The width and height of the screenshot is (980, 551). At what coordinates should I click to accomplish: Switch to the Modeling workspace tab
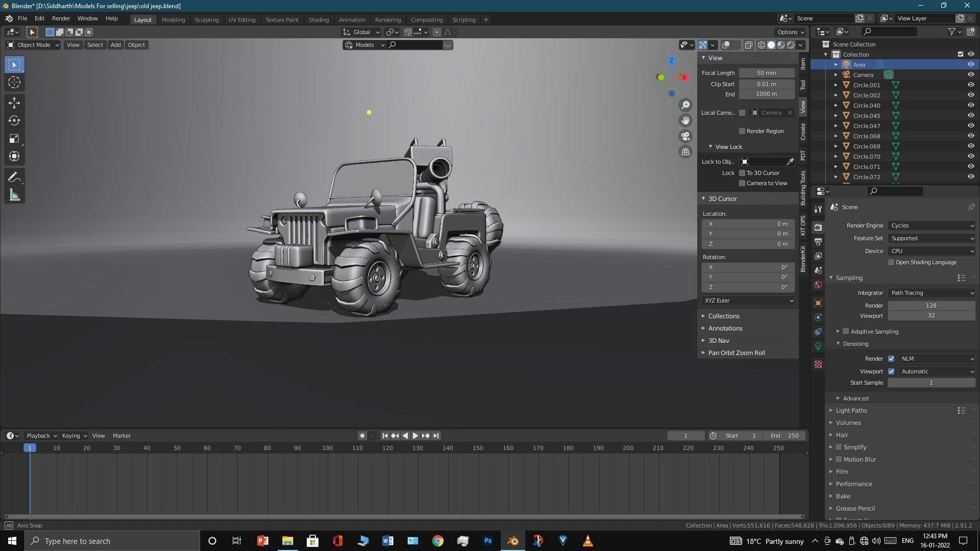173,20
